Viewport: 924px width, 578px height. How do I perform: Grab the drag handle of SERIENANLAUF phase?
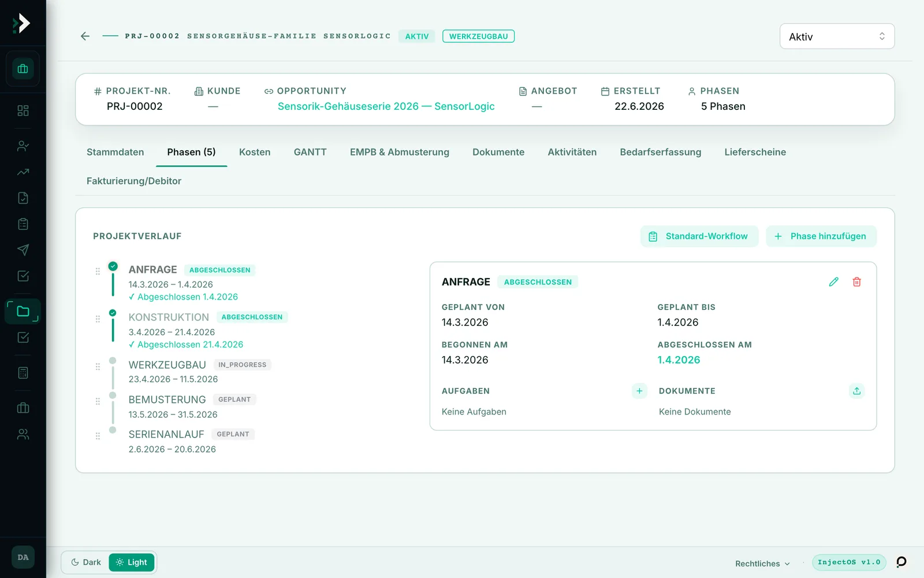98,436
